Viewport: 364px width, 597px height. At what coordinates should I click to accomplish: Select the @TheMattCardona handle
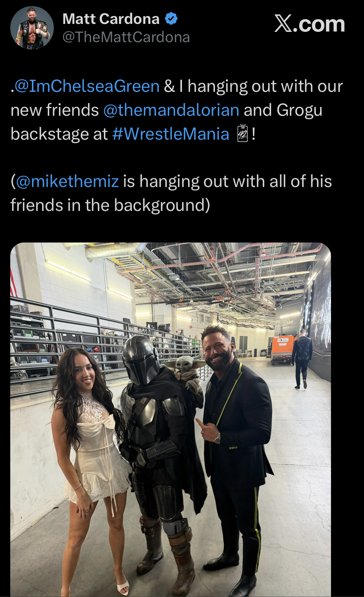(126, 37)
